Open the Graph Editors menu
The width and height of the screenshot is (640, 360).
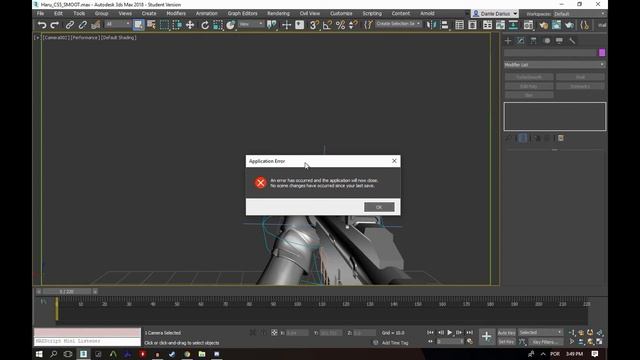tap(242, 13)
